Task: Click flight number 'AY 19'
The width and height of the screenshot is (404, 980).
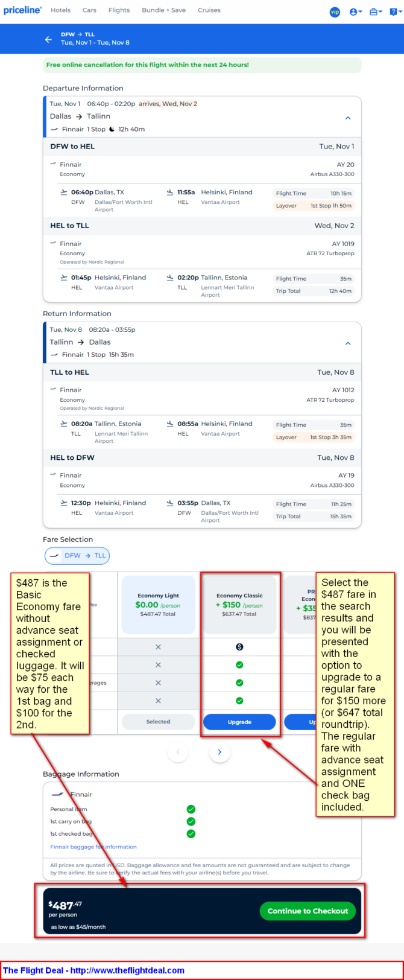Action: (x=347, y=476)
